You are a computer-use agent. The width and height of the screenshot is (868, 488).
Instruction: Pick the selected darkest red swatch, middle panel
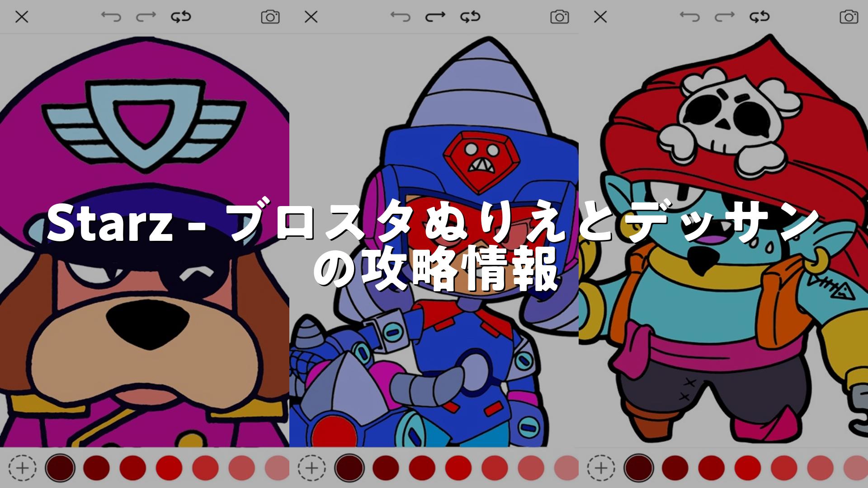[x=349, y=468]
